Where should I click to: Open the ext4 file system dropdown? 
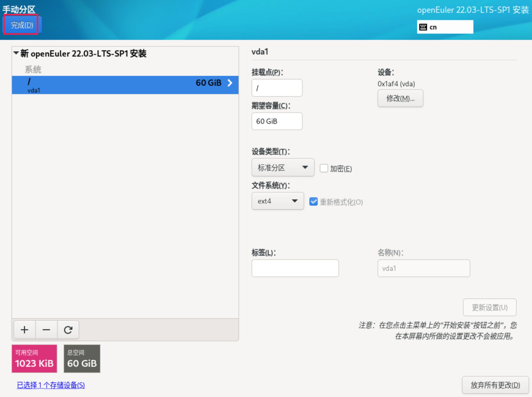click(x=277, y=201)
